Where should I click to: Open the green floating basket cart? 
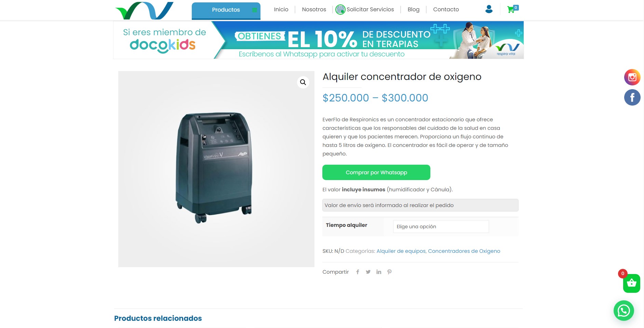click(631, 283)
